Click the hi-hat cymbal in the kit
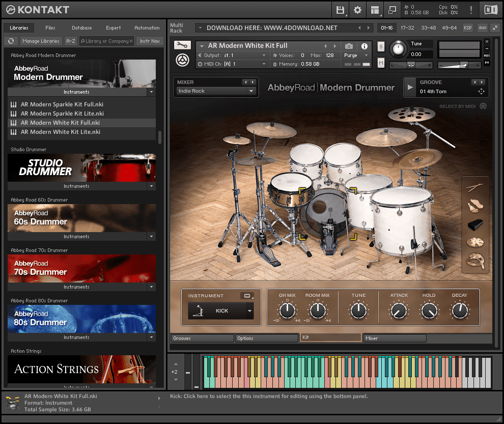Image resolution: width=504 pixels, height=424 pixels. point(256,161)
